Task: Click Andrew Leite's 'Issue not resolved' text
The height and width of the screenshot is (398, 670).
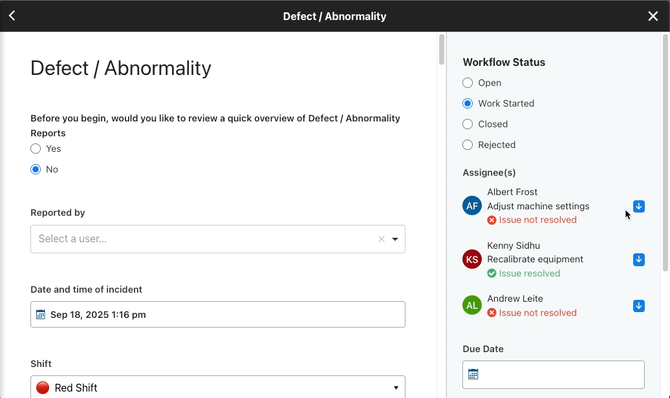Action: (538, 313)
